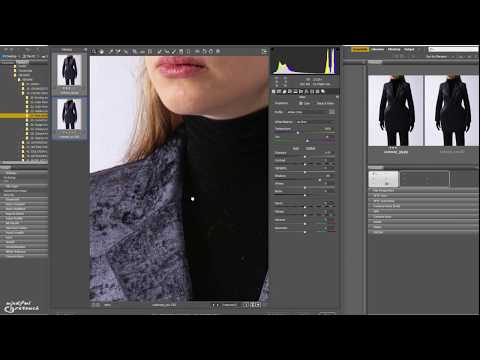The width and height of the screenshot is (480, 360).
Task: Switch to the Essentials workspace in Bridge
Action: (360, 49)
